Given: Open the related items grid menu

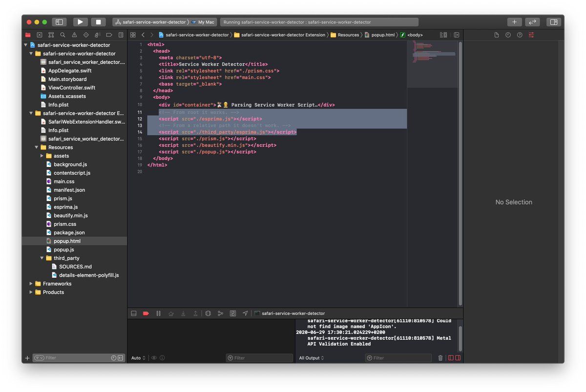Looking at the screenshot, I should coord(132,35).
